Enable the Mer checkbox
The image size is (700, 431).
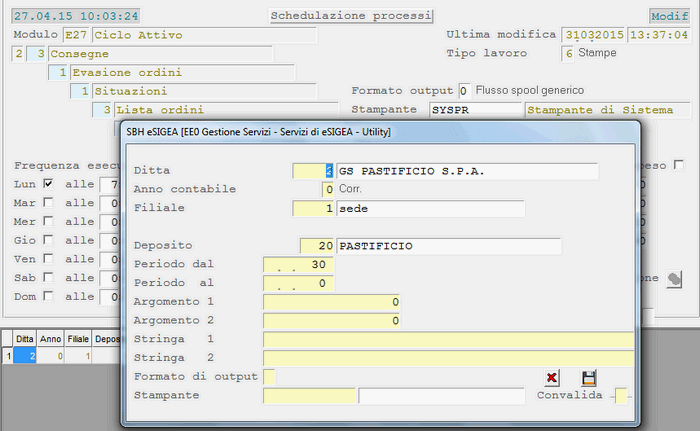coord(48,221)
